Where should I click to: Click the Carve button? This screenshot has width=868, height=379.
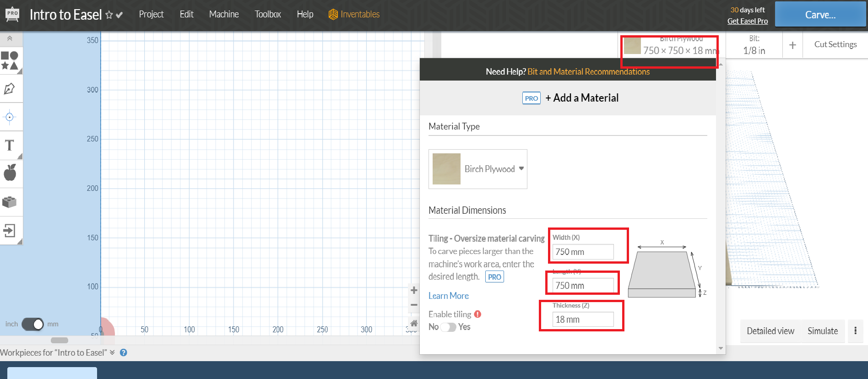click(820, 15)
